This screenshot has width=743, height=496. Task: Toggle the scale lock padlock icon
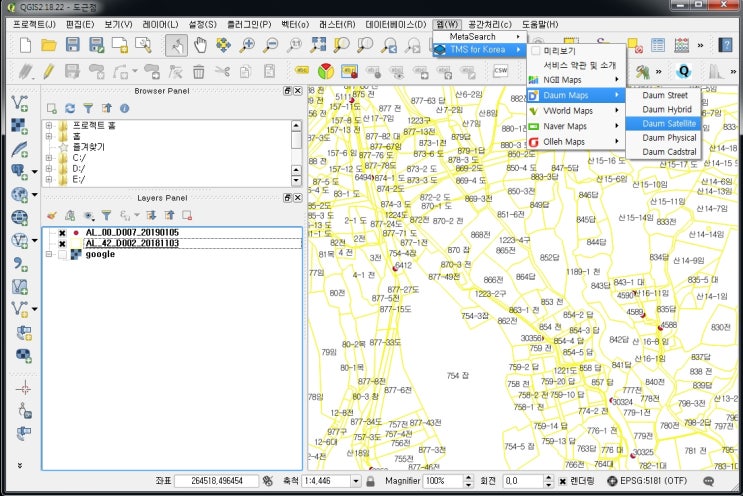371,481
